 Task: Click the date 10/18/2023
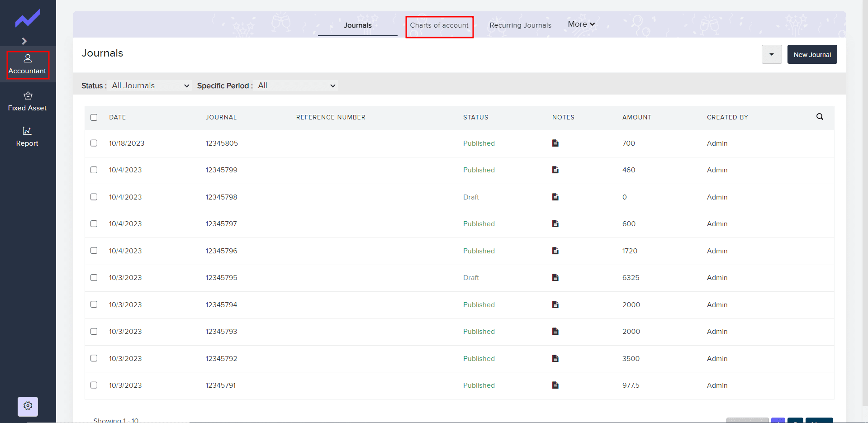coord(127,143)
